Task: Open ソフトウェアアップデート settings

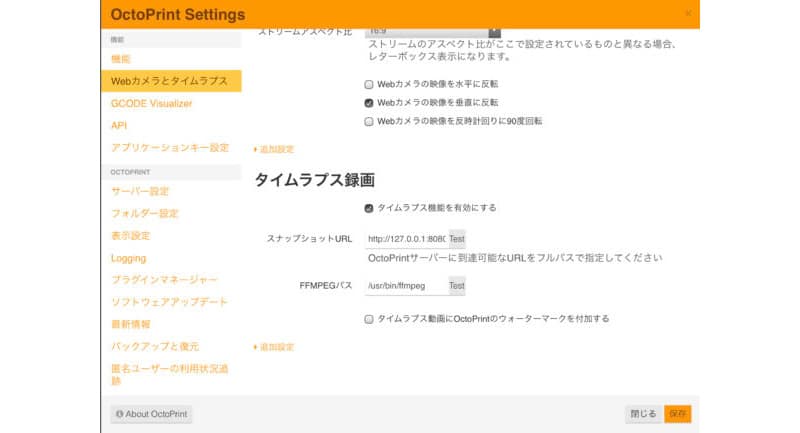Action: pos(169,302)
